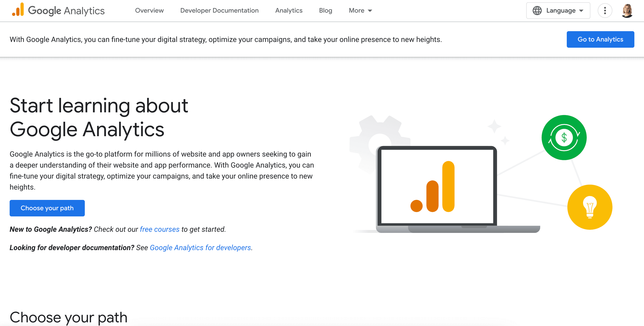The width and height of the screenshot is (644, 326).
Task: Click the Go to Analytics button
Action: (600, 39)
